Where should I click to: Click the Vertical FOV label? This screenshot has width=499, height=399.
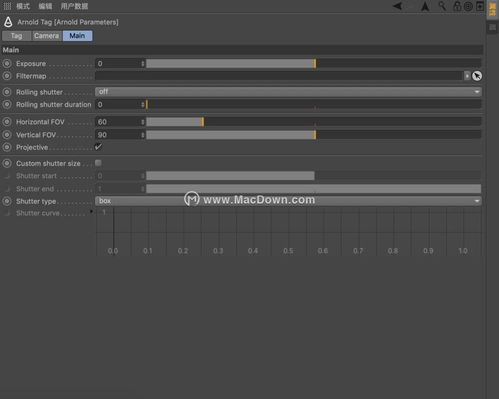click(36, 135)
